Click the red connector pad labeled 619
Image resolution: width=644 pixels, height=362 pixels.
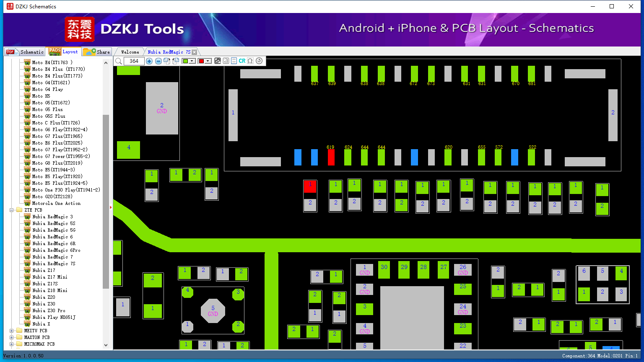[331, 157]
